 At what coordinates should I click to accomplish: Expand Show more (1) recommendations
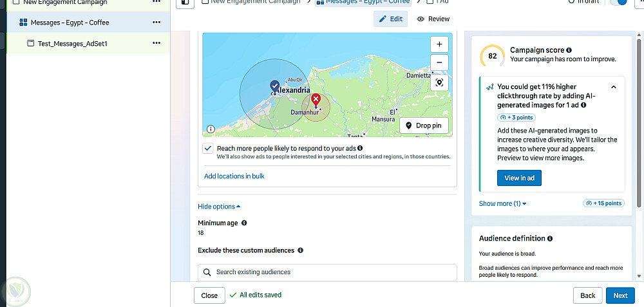click(x=503, y=203)
